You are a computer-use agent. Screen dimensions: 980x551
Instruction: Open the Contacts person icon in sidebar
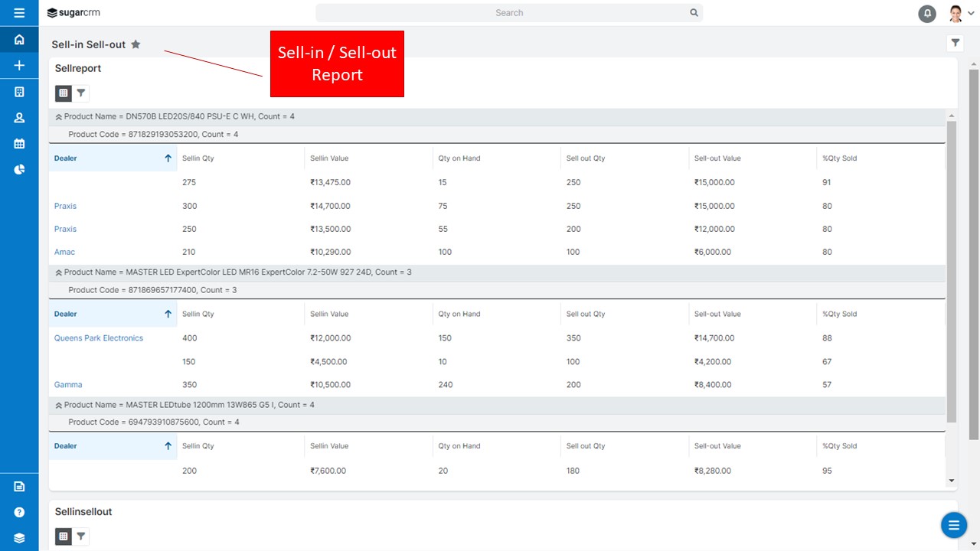(19, 118)
